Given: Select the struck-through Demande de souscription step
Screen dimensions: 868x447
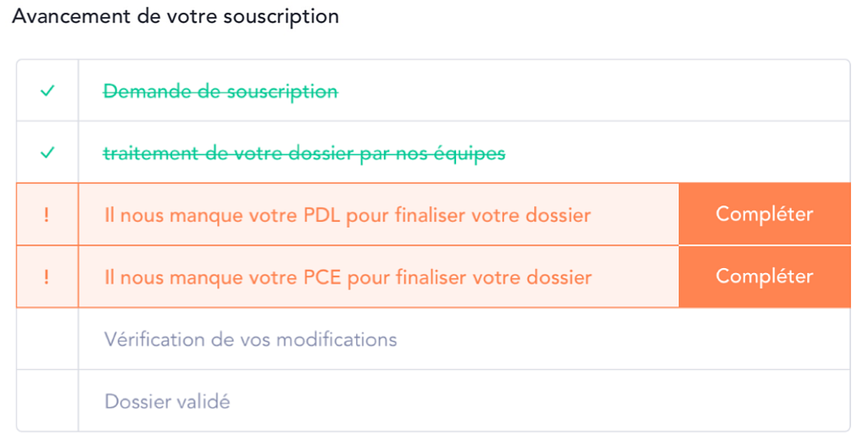Looking at the screenshot, I should (221, 92).
